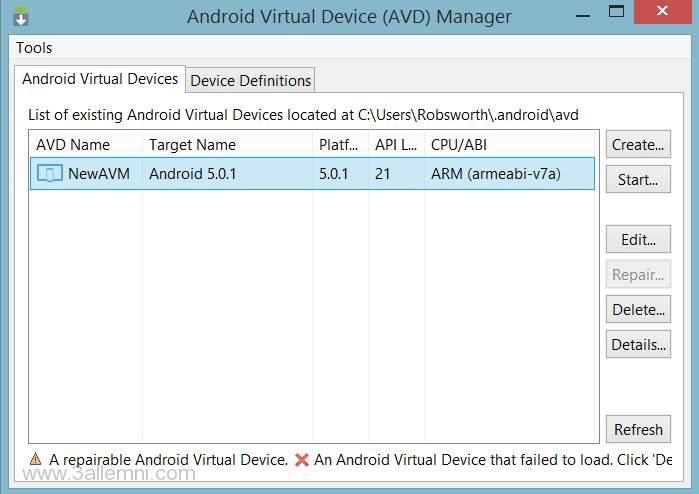Viewport: 699px width, 494px height.
Task: Open Edit... for the selected AVD
Action: click(638, 240)
